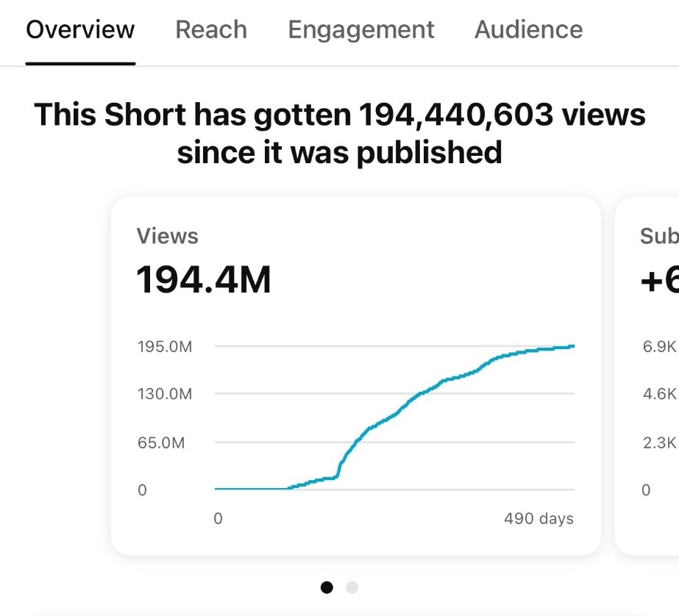The image size is (679, 616).
Task: Open the partially visible Subscribers card
Action: (647, 376)
